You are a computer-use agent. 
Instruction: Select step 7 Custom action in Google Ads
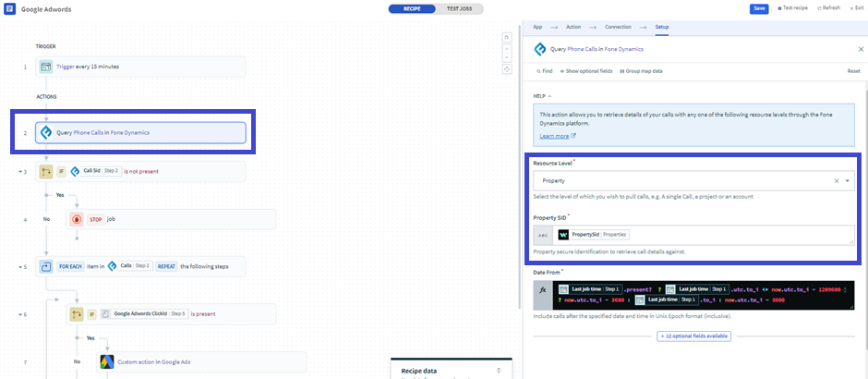click(201, 361)
